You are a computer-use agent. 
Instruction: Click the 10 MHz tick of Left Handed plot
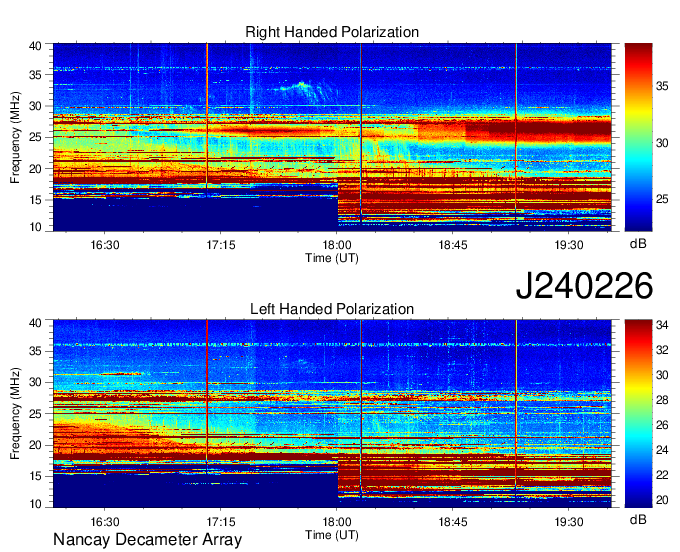point(35,504)
